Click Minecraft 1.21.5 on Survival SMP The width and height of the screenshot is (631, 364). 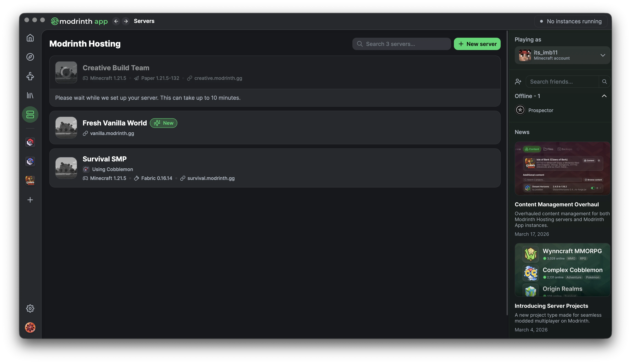pos(108,178)
